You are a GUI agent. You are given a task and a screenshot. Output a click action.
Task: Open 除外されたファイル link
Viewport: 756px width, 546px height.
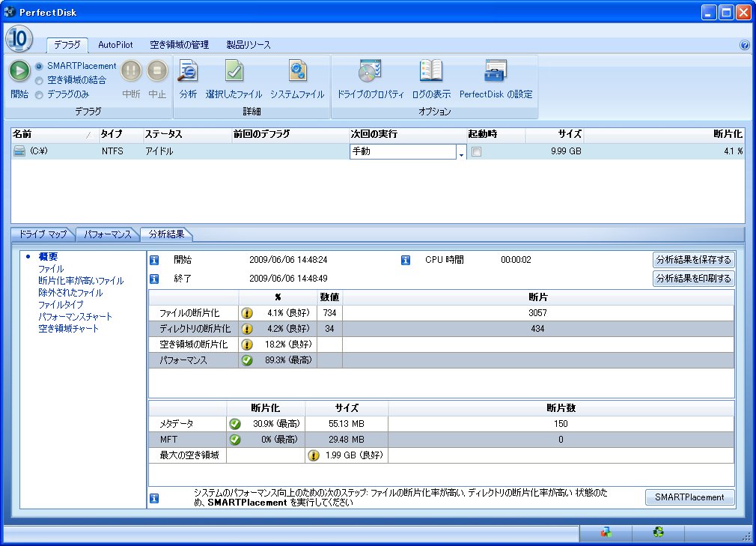click(x=70, y=293)
